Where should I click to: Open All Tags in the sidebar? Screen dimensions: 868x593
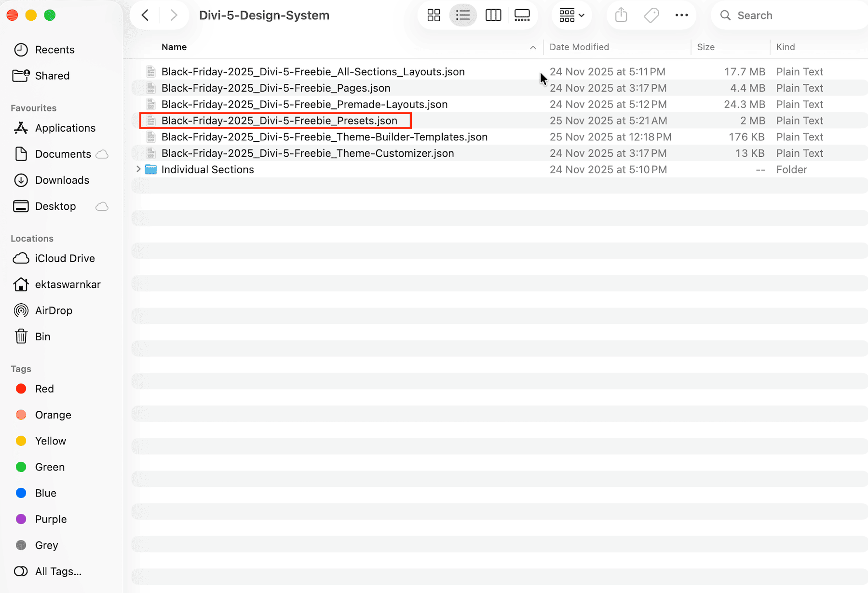[x=57, y=571]
